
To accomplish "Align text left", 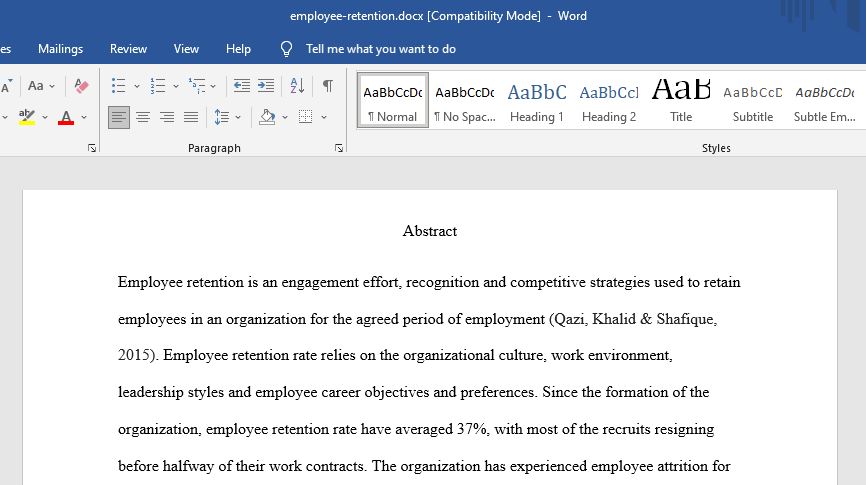I will click(x=119, y=117).
